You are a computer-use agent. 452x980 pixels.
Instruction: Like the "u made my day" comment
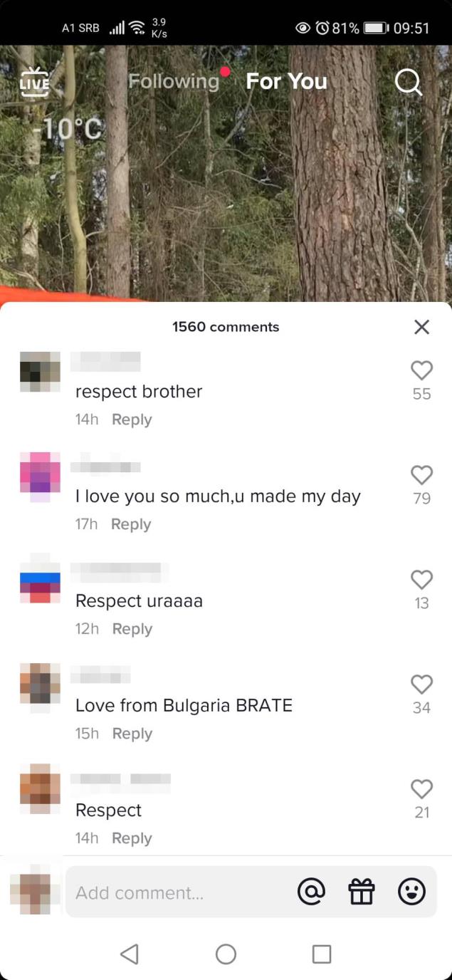pyautogui.click(x=421, y=475)
